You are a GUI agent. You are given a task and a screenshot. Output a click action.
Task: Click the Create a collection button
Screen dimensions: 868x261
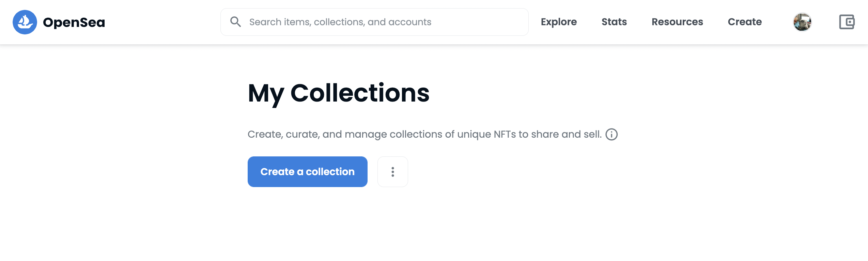coord(307,172)
